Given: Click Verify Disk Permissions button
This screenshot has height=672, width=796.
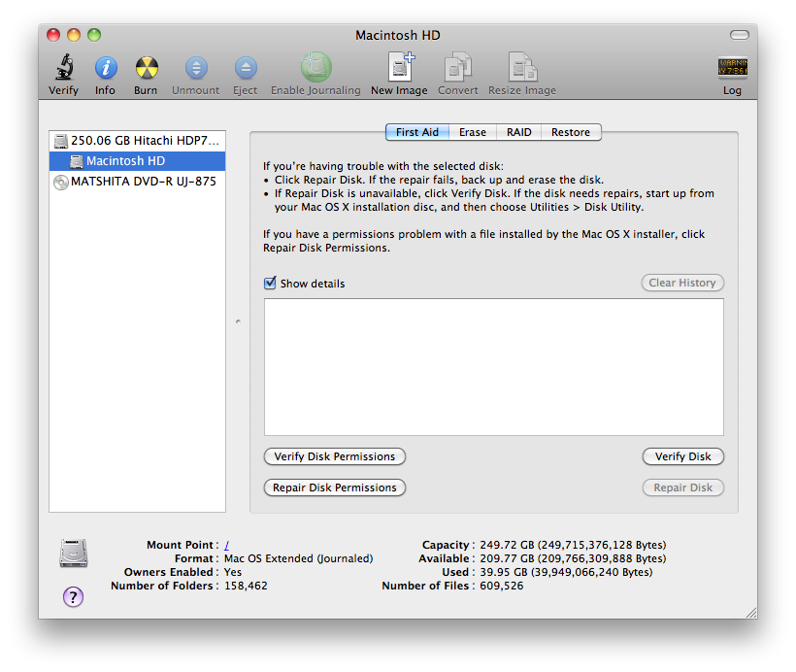Looking at the screenshot, I should [x=335, y=456].
